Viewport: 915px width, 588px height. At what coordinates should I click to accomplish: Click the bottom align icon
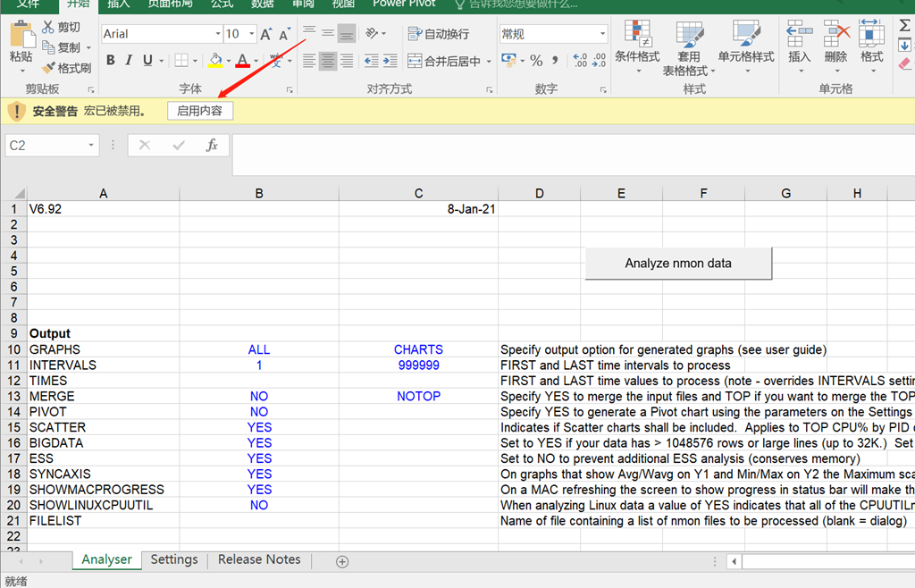point(347,33)
